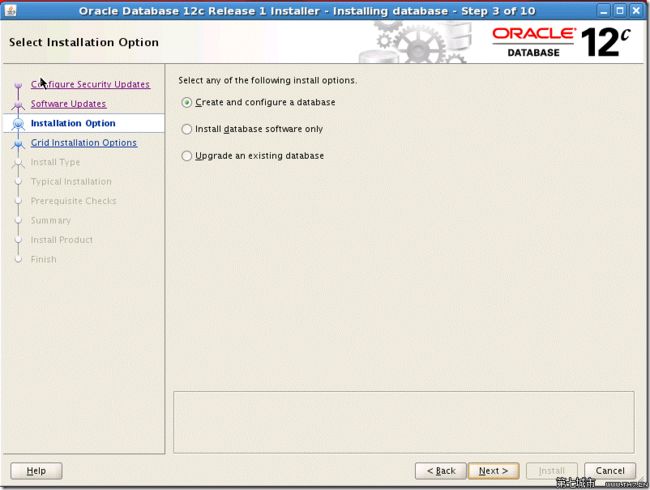Minimize the installer window
This screenshot has height=490, width=650.
(604, 10)
